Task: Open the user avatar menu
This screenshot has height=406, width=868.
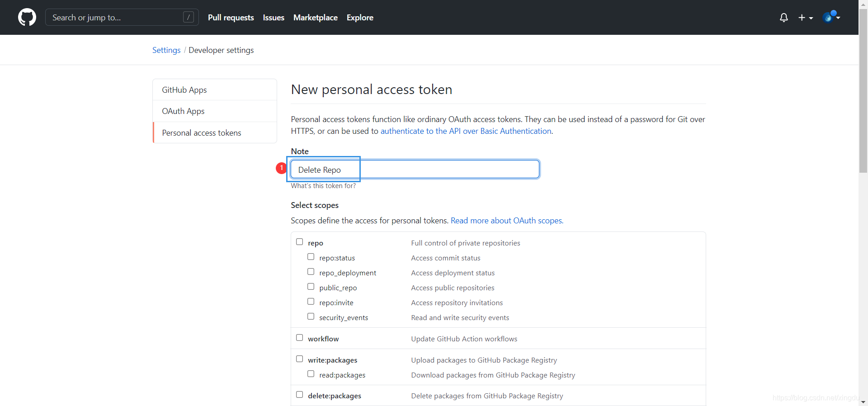Action: point(831,17)
